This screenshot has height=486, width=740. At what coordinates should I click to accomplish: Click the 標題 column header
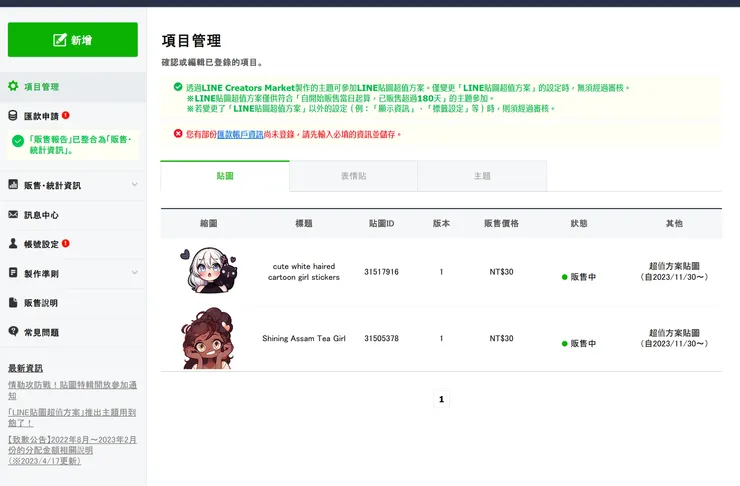(x=304, y=223)
